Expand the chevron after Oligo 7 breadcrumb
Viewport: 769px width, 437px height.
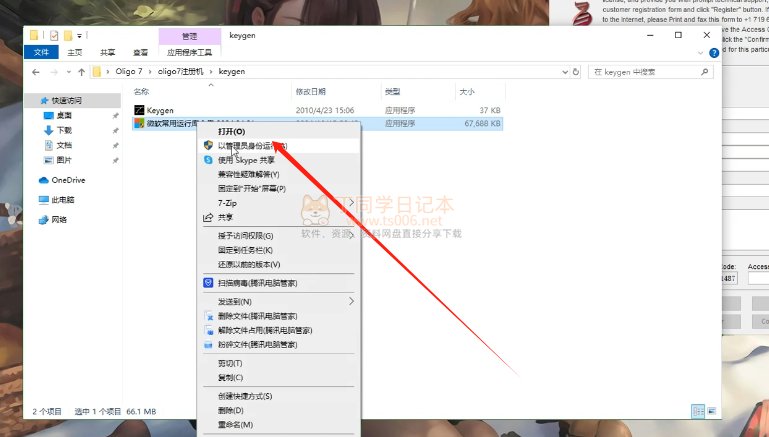(x=150, y=72)
